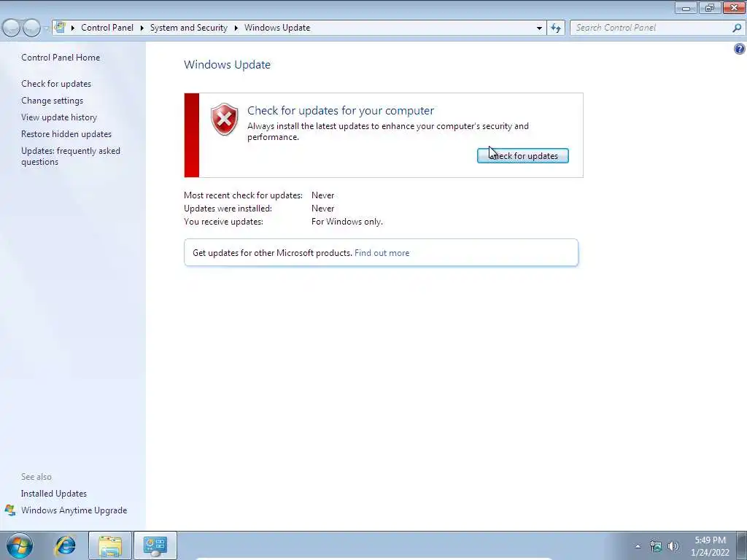This screenshot has height=560, width=747.
Task: Click the search magnifier icon
Action: click(x=737, y=28)
